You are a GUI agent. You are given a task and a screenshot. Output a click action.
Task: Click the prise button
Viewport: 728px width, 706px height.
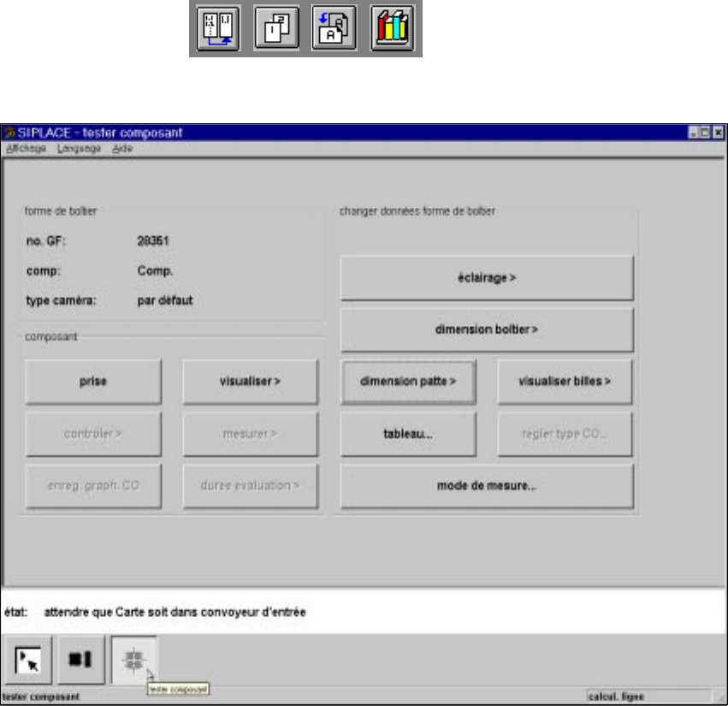coord(93,382)
